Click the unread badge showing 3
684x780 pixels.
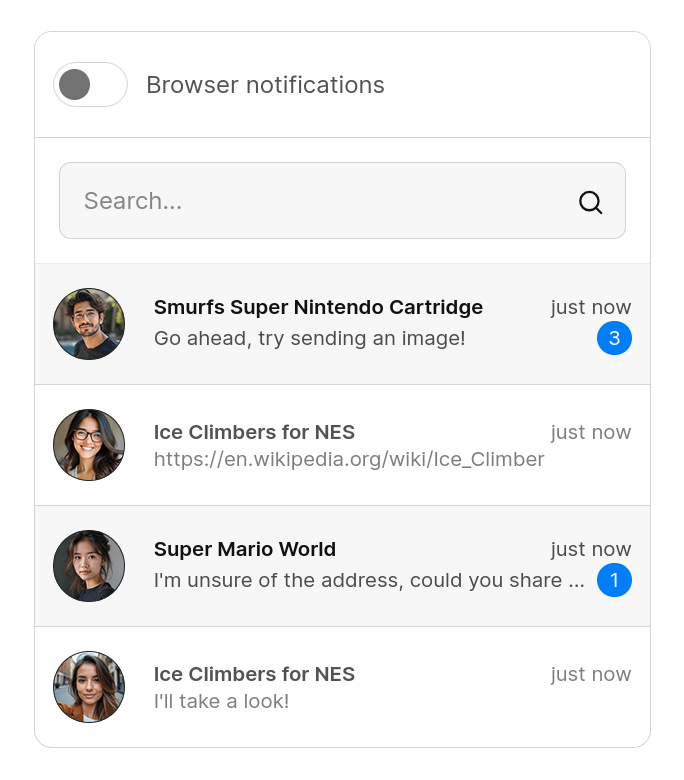[x=614, y=338]
